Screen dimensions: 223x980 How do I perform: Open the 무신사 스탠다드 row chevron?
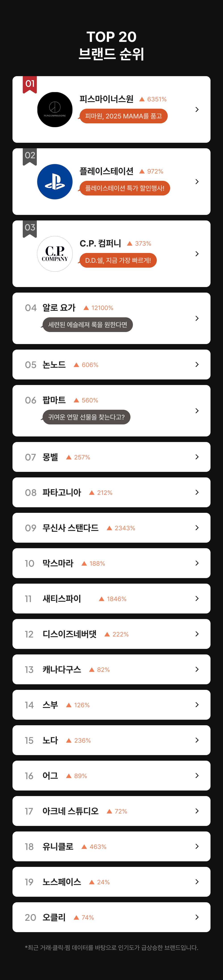tap(197, 528)
